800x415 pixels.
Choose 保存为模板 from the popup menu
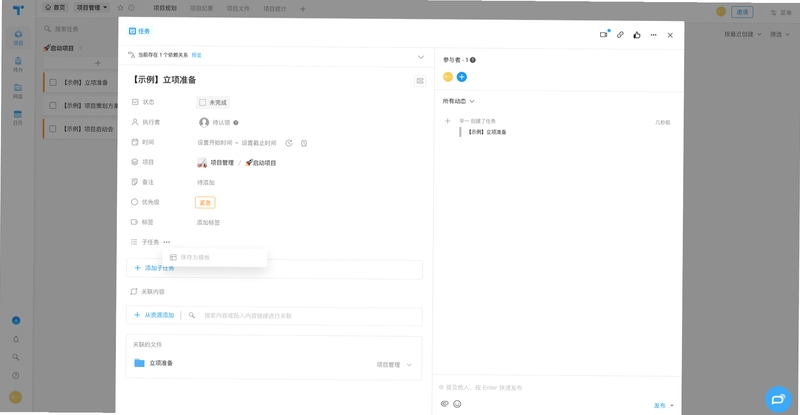coord(215,257)
